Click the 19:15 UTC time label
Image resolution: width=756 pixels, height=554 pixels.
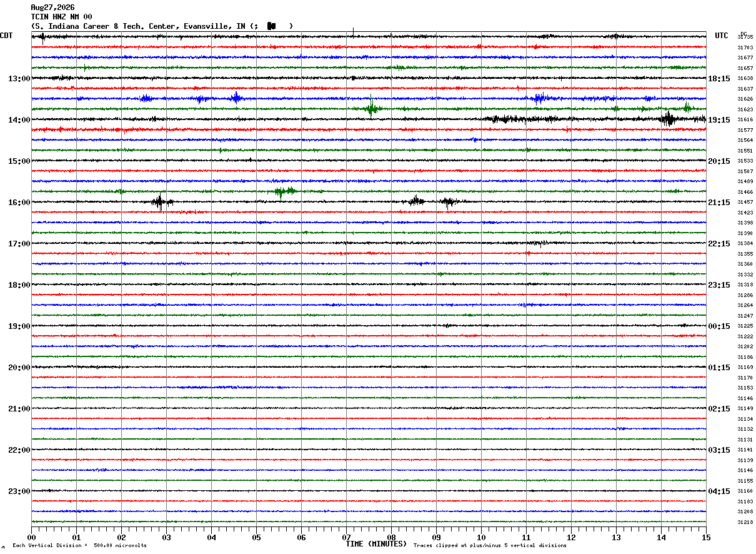click(x=719, y=120)
